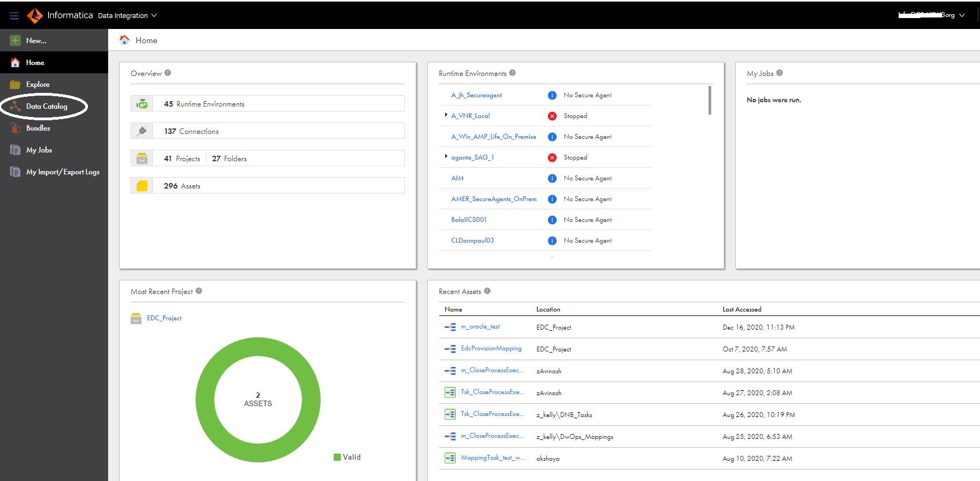Open the m_oracle_test asset

(x=480, y=327)
